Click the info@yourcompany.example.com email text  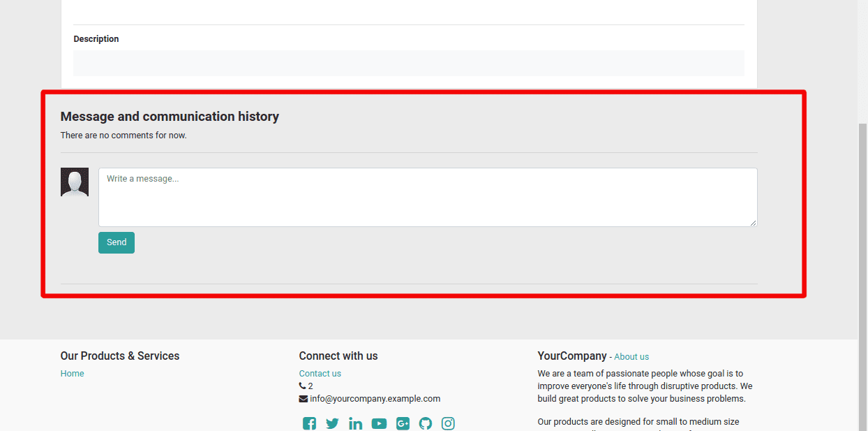click(x=375, y=399)
